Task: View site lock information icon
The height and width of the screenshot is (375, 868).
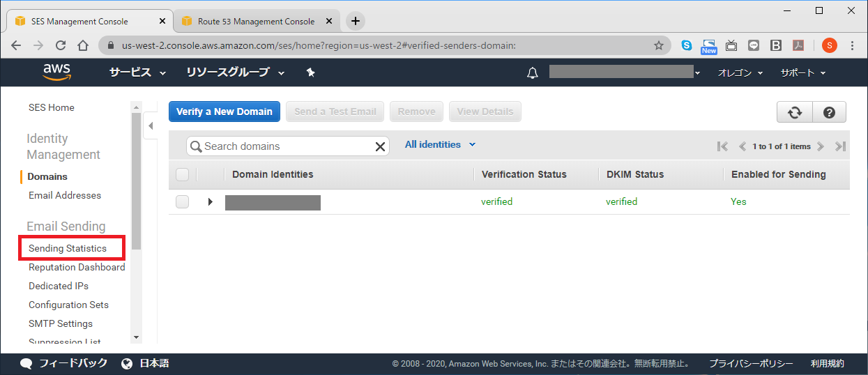Action: [110, 46]
